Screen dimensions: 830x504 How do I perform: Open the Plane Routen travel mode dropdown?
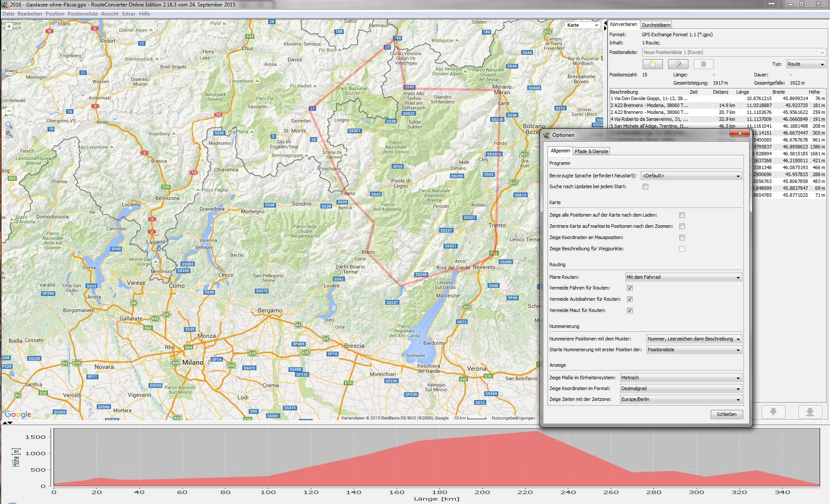pyautogui.click(x=683, y=277)
